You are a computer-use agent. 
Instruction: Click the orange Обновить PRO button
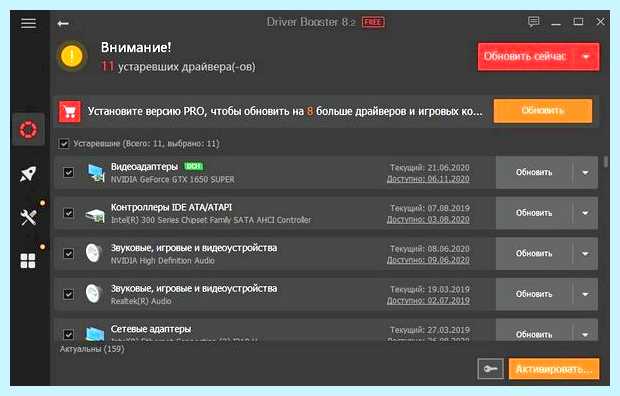pos(542,111)
